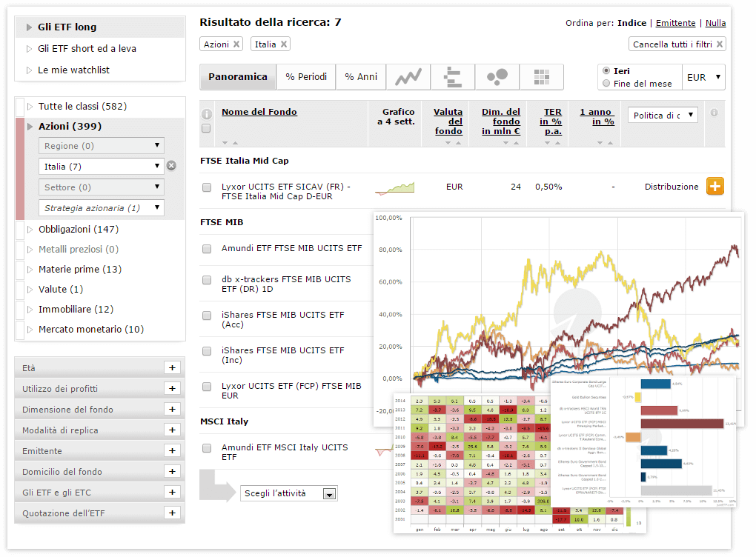The image size is (756, 557).
Task: Open the line chart view tab
Action: (408, 76)
